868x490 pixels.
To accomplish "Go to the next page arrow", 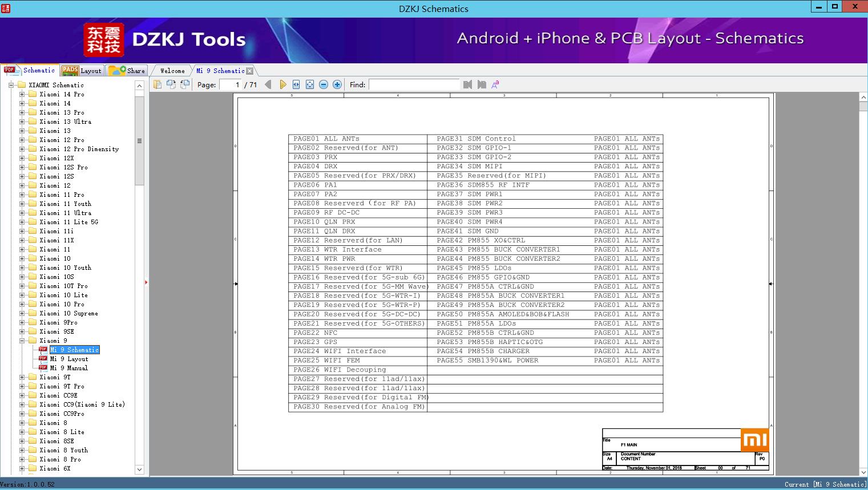I will 282,84.
